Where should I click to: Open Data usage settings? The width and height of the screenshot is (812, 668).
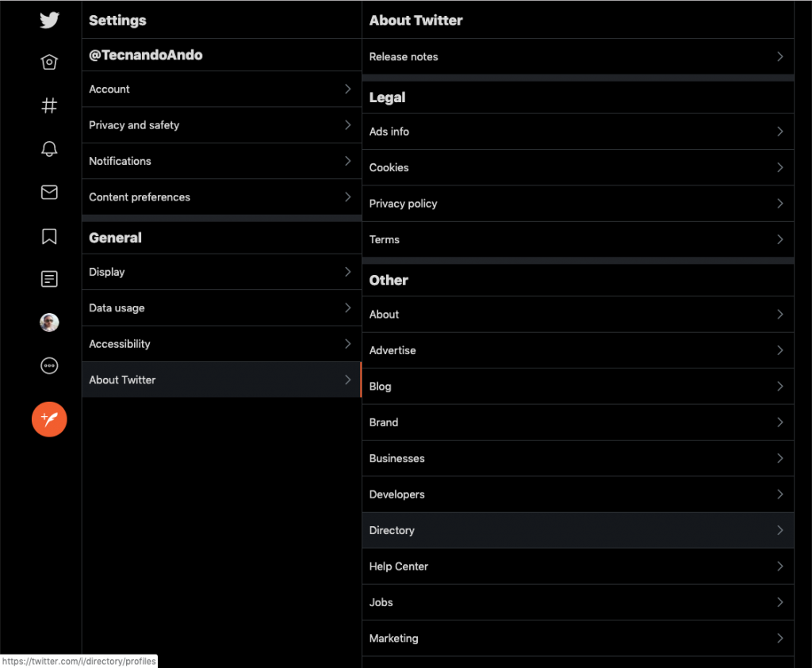222,308
